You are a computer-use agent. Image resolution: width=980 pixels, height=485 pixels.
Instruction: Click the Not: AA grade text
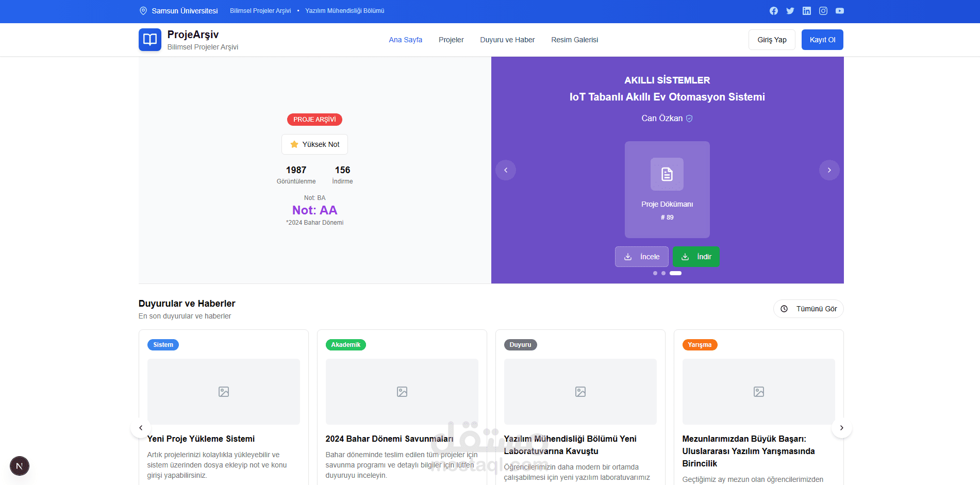(314, 210)
